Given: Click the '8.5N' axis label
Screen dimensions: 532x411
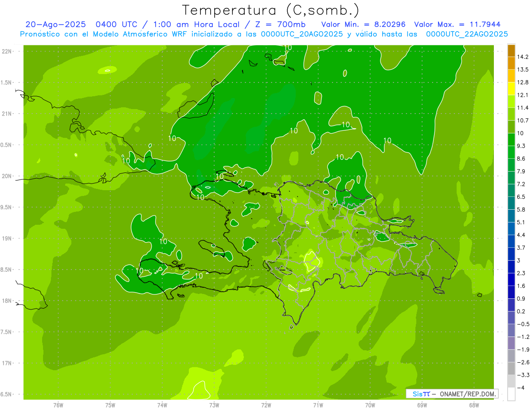Looking at the screenshot, I should (x=7, y=270).
